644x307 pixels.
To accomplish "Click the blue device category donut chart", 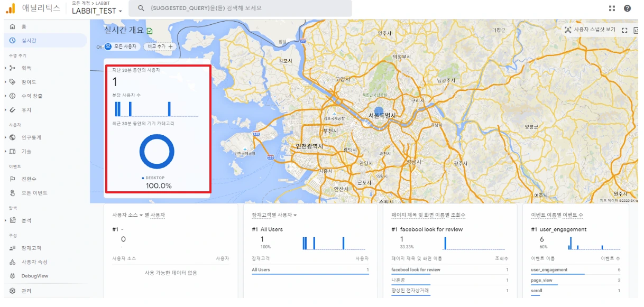I will click(x=157, y=152).
